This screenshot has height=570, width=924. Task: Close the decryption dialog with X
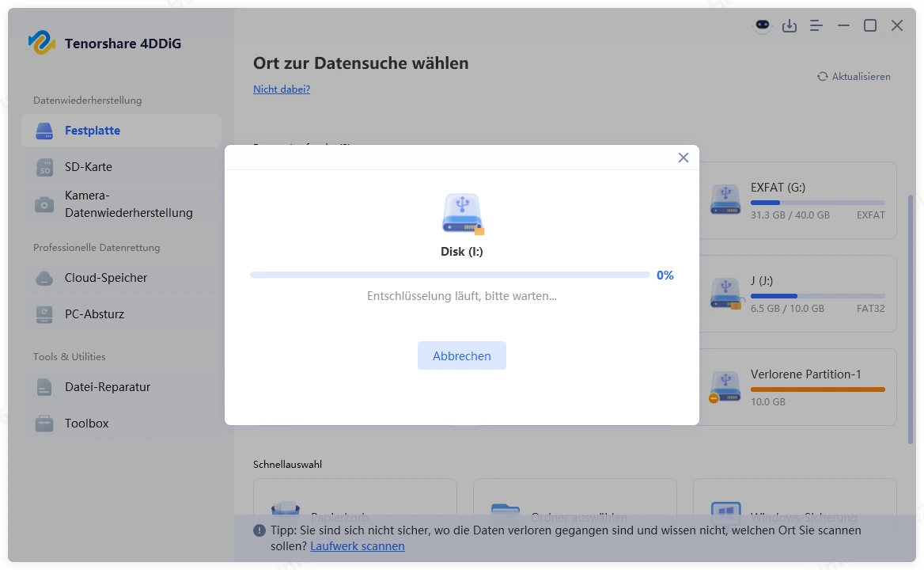click(684, 158)
